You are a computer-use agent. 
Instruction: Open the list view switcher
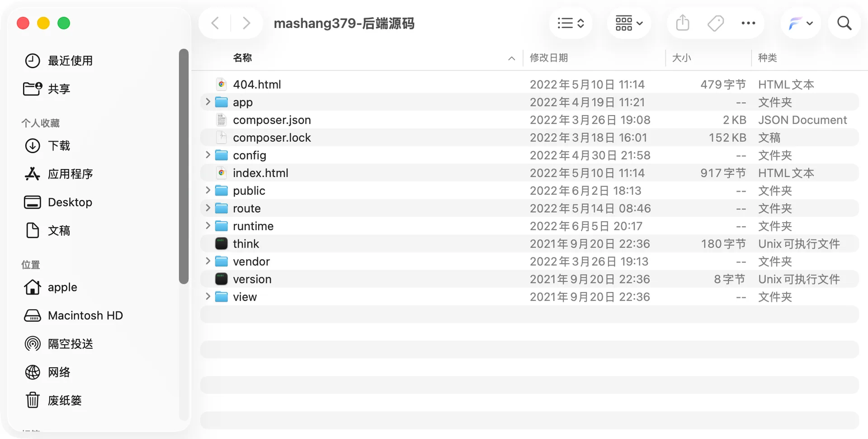point(571,23)
